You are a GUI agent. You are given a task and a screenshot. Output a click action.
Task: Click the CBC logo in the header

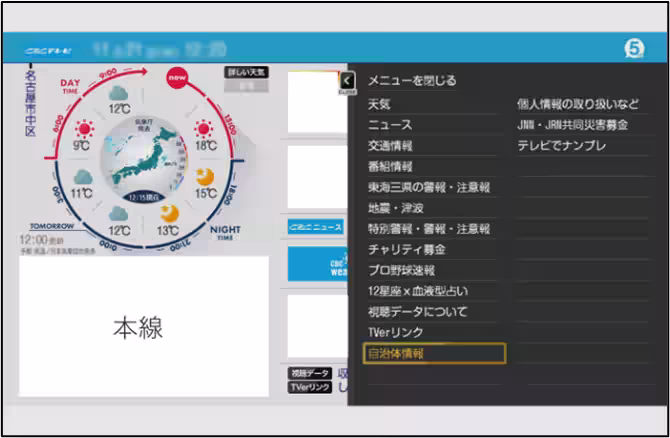(48, 51)
